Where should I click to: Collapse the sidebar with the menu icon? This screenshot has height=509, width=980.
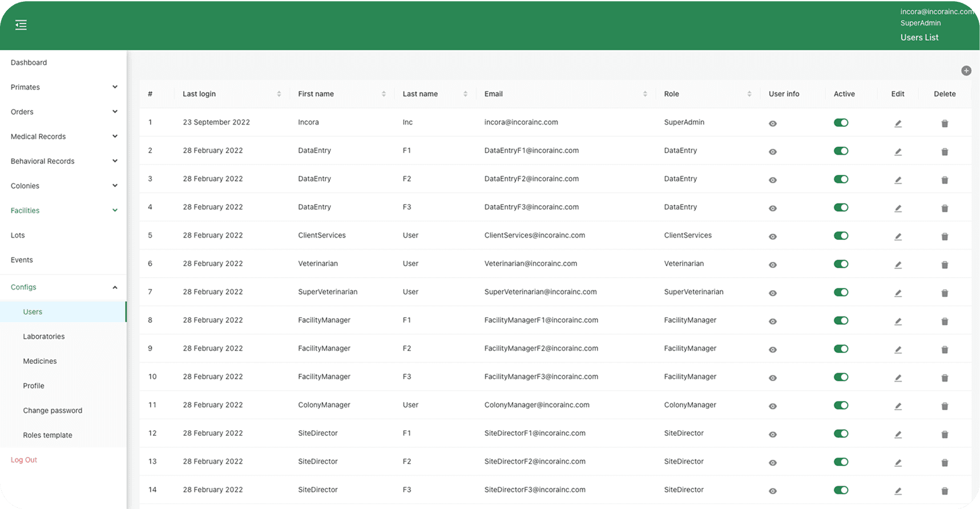[21, 25]
